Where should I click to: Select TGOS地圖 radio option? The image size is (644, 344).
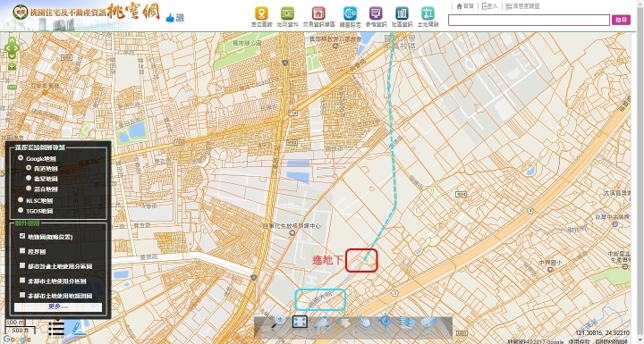(21, 210)
